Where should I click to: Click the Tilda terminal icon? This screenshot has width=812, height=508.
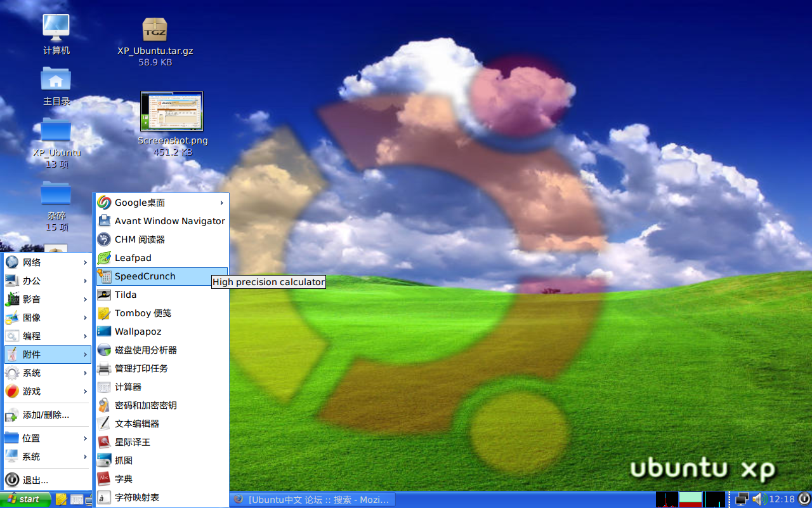pyautogui.click(x=104, y=295)
